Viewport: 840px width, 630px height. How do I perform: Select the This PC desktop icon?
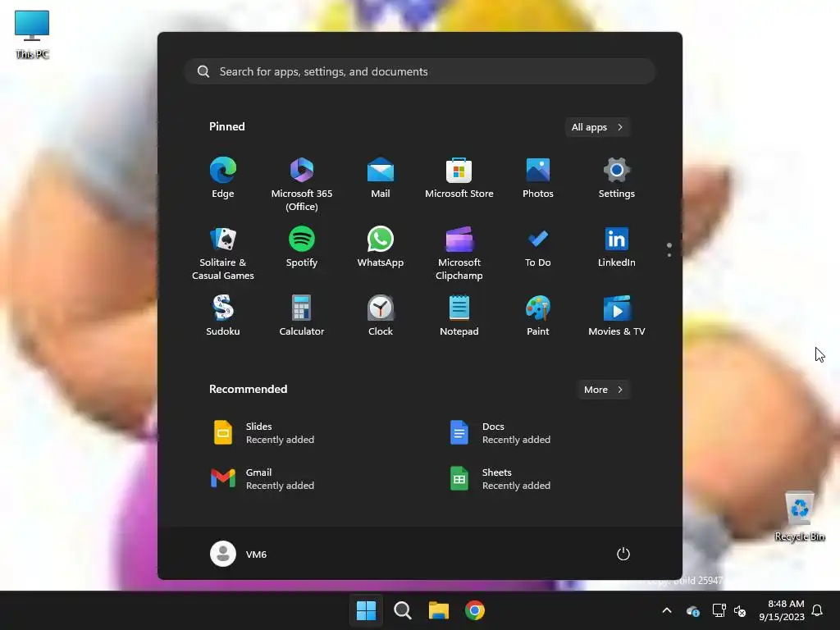(x=32, y=34)
